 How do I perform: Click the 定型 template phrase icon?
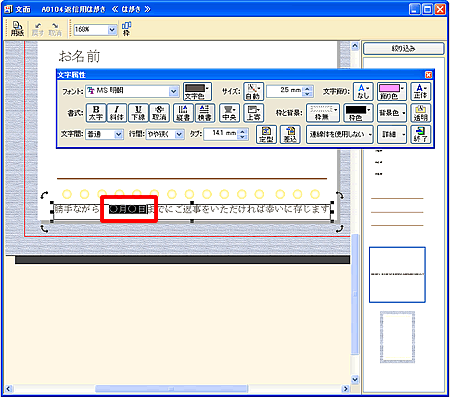[x=266, y=134]
